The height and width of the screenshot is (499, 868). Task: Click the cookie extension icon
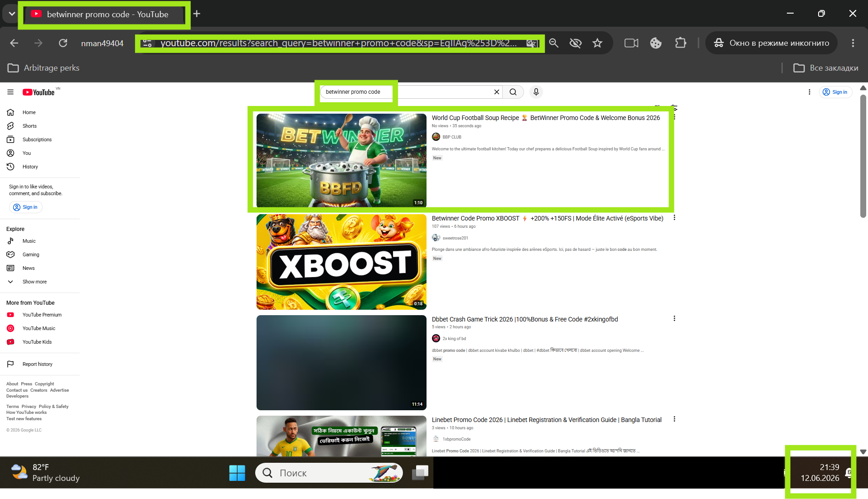pos(656,43)
